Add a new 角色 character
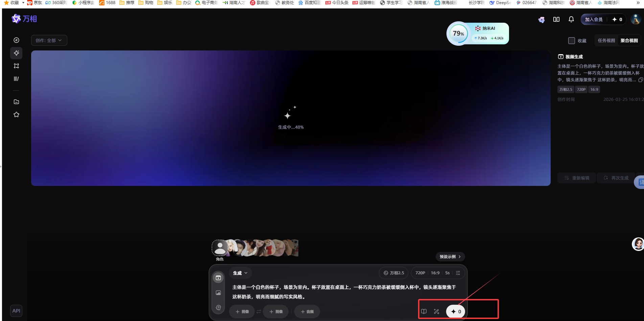Screen dimensions: 644x321 tap(220, 248)
